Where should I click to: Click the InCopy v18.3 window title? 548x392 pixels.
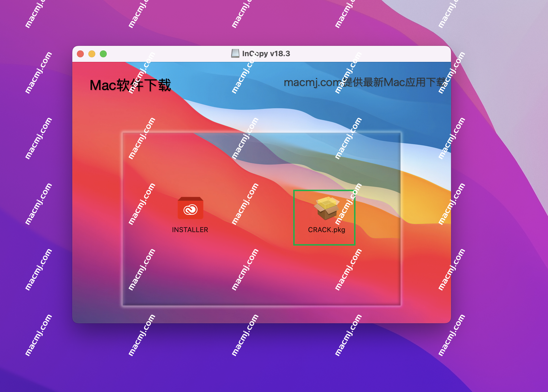266,54
